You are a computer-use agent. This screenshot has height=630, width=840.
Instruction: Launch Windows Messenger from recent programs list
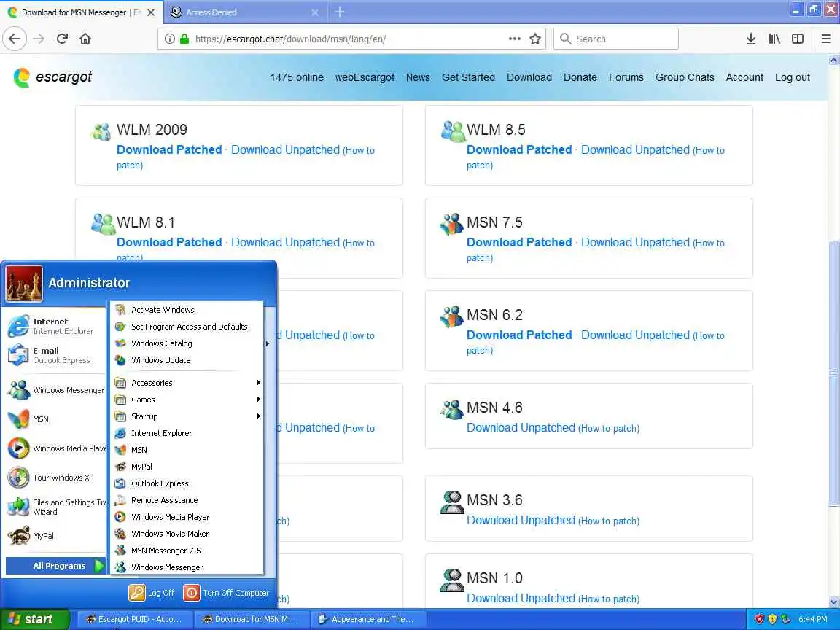pyautogui.click(x=56, y=390)
